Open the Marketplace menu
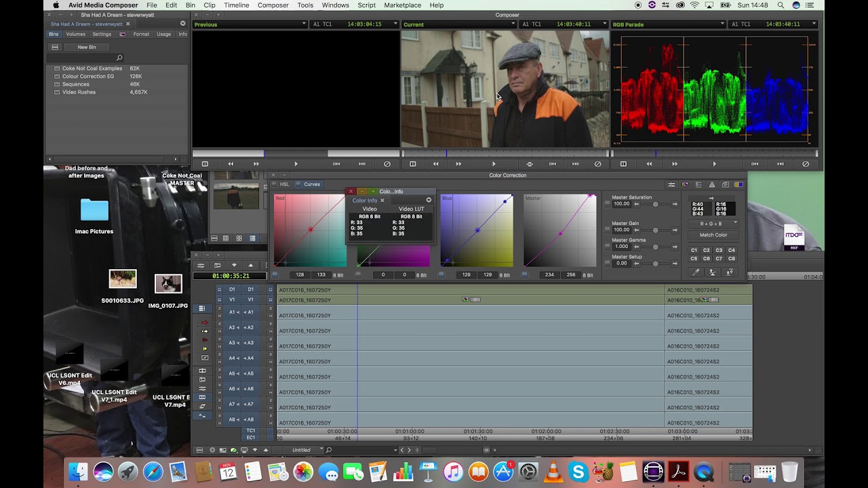This screenshot has width=868, height=488. (403, 5)
